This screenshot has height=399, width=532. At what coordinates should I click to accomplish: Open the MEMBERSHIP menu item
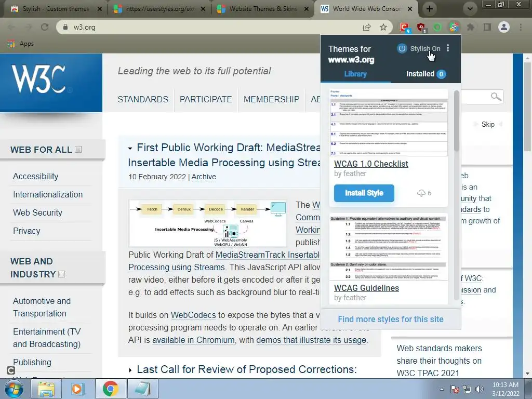[x=271, y=99]
